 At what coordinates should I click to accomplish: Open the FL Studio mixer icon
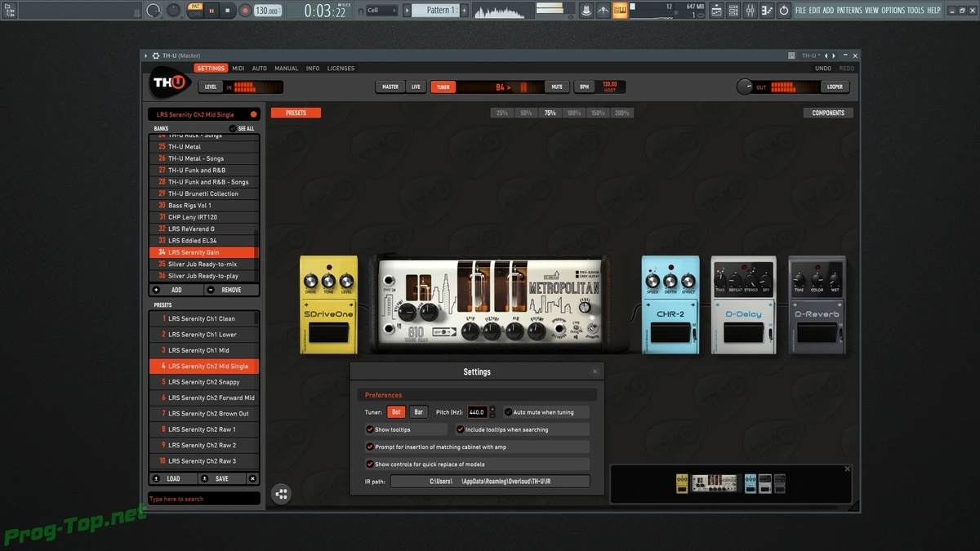751,11
